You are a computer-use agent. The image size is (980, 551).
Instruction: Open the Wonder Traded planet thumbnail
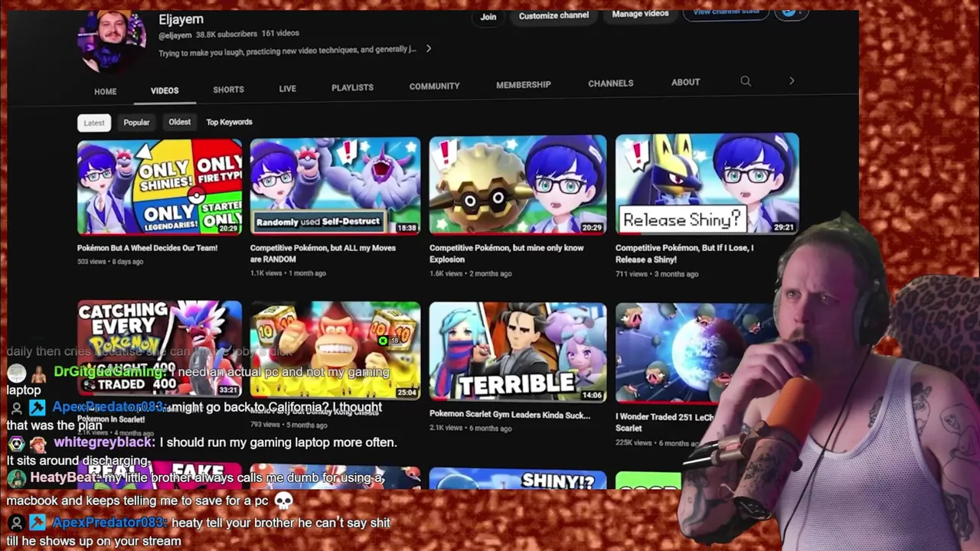pyautogui.click(x=693, y=353)
